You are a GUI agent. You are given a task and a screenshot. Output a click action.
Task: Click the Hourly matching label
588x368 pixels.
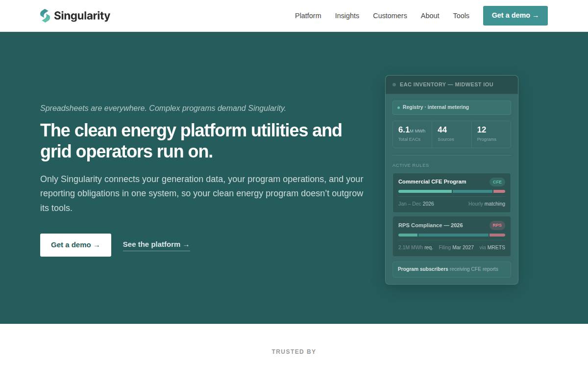(487, 204)
